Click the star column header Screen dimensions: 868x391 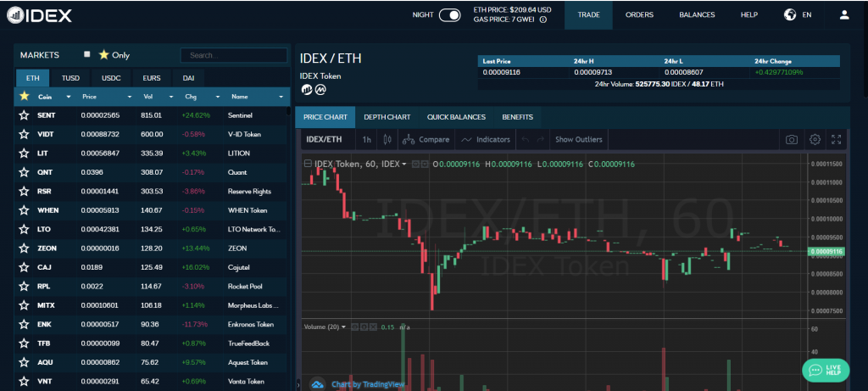pyautogui.click(x=24, y=97)
